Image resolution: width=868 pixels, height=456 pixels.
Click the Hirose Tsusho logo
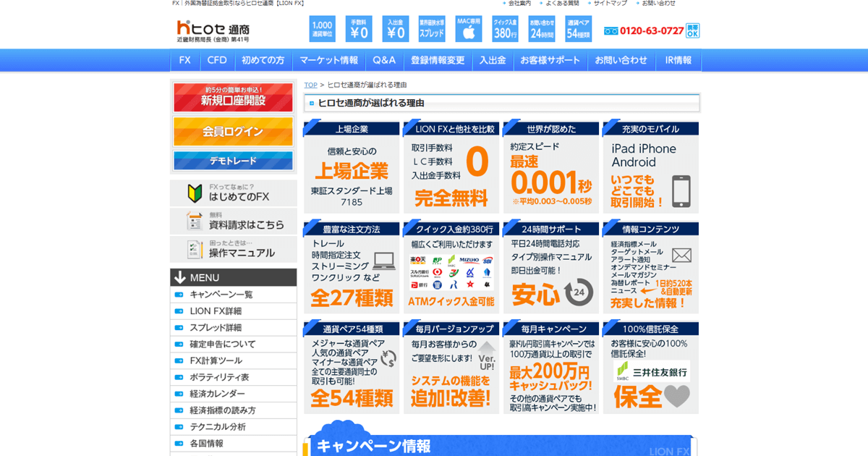point(213,30)
